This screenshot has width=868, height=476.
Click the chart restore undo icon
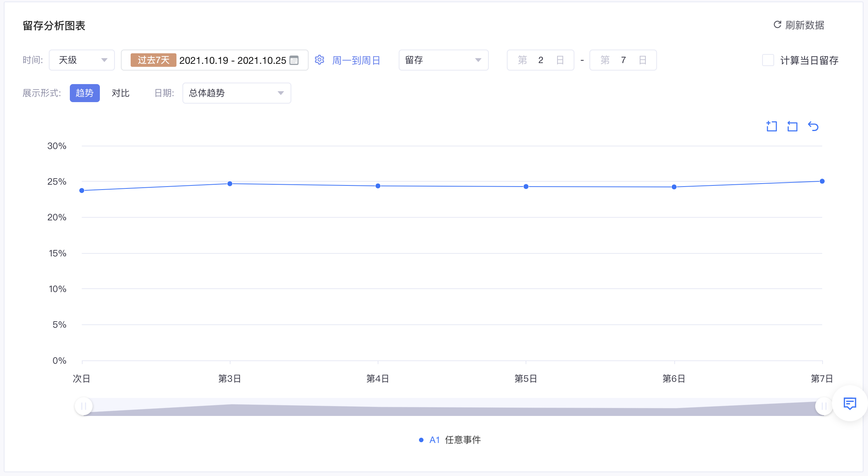pos(813,126)
